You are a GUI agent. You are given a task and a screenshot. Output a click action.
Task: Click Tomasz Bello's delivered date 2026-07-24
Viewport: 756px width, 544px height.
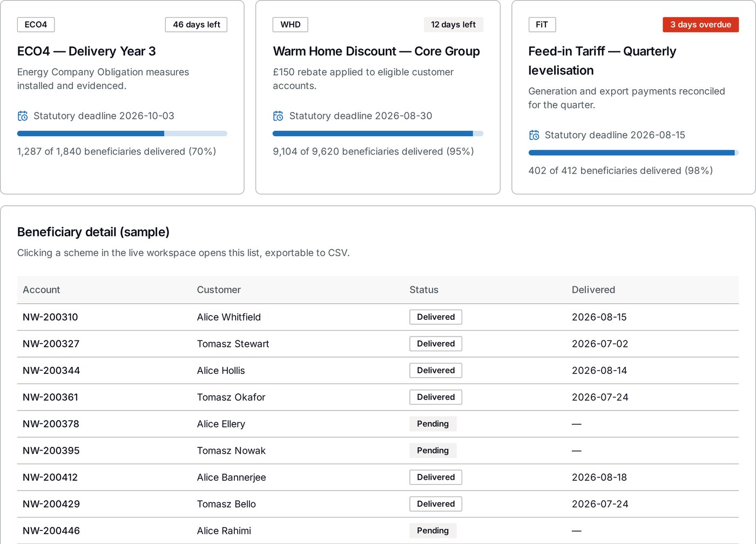600,504
